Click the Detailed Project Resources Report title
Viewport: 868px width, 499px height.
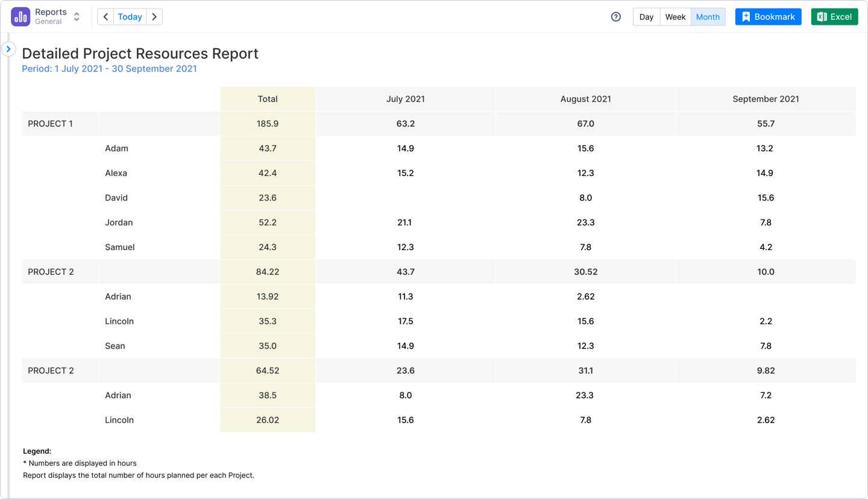coord(140,54)
